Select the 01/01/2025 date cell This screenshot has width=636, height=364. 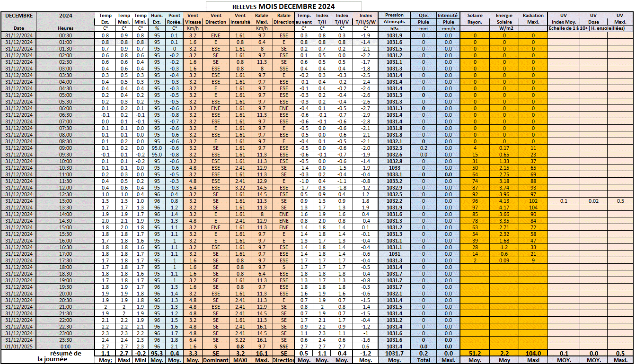19,347
